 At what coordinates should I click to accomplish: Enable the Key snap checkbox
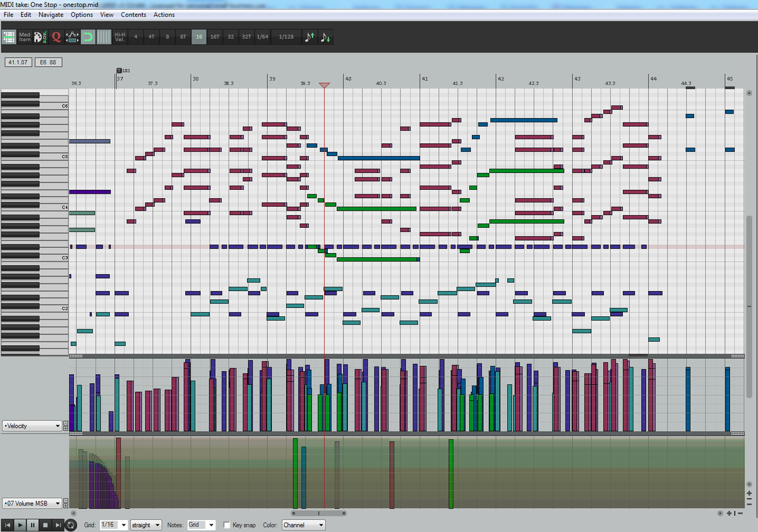(226, 524)
